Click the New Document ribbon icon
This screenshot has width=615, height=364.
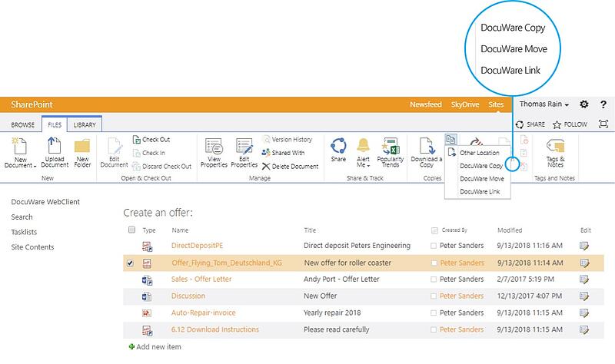point(20,146)
